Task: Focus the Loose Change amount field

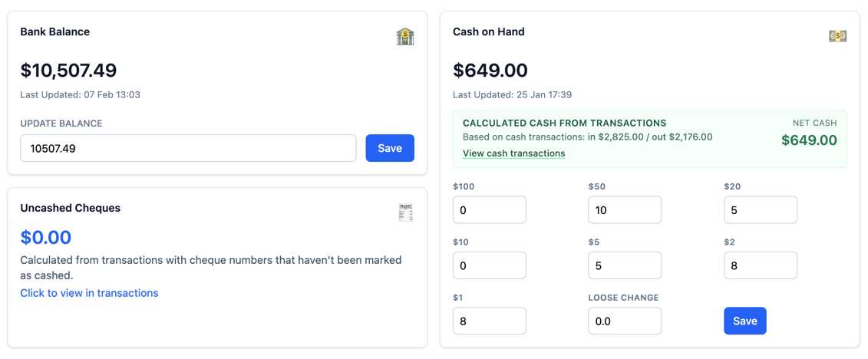Action: click(625, 321)
